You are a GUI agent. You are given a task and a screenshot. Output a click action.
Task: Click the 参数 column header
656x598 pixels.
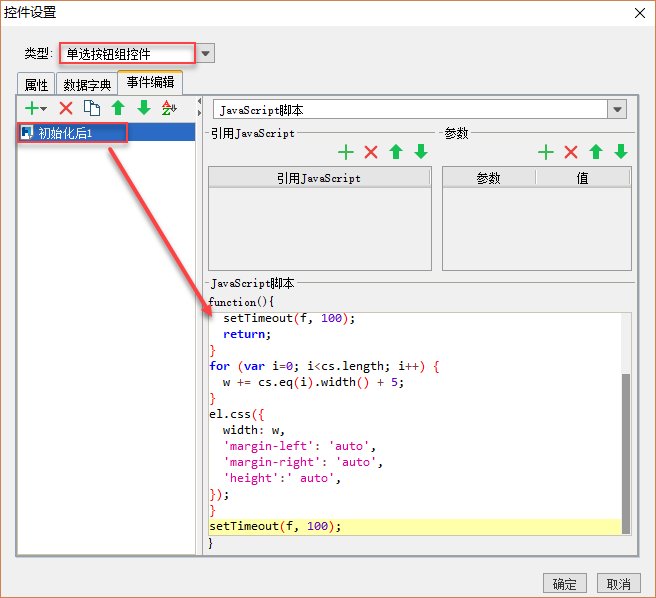tap(489, 178)
